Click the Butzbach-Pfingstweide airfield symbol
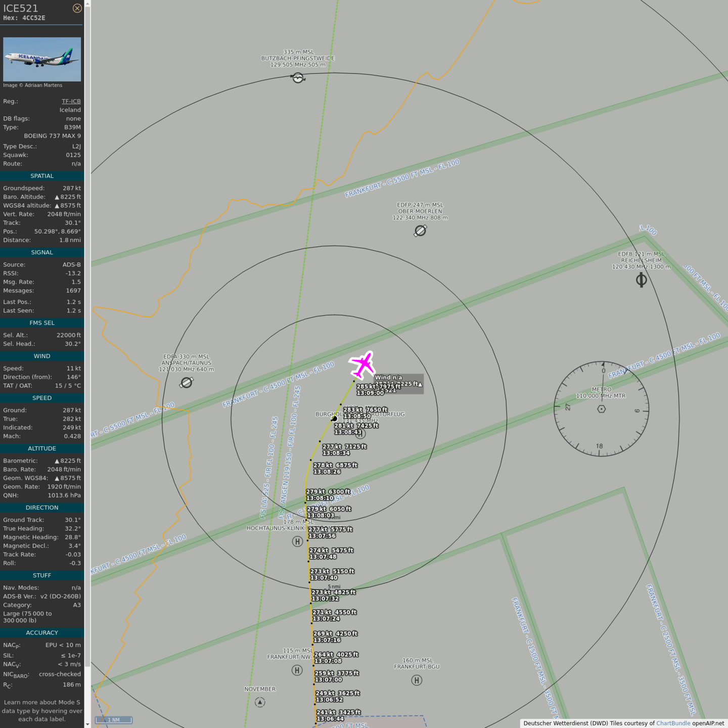This screenshot has width=728, height=728. pos(298,78)
